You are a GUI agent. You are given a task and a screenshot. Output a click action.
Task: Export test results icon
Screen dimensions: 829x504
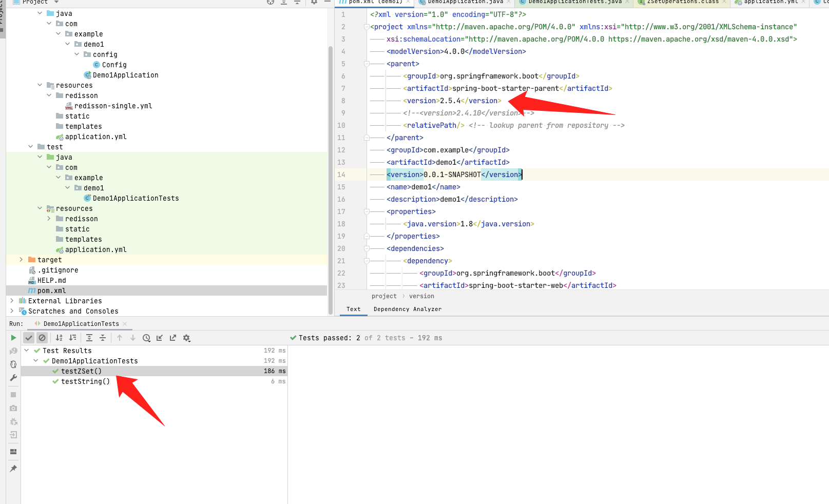pyautogui.click(x=173, y=338)
